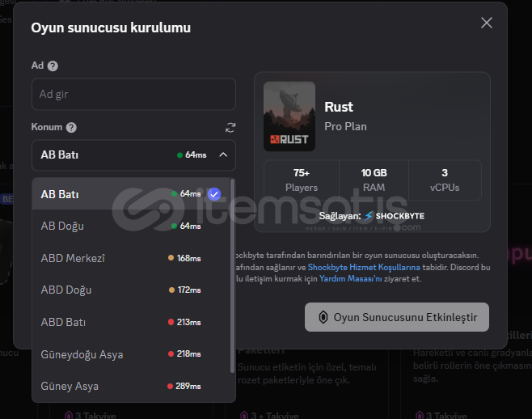Click the Rust title text
This screenshot has height=419, width=532.
click(x=339, y=107)
